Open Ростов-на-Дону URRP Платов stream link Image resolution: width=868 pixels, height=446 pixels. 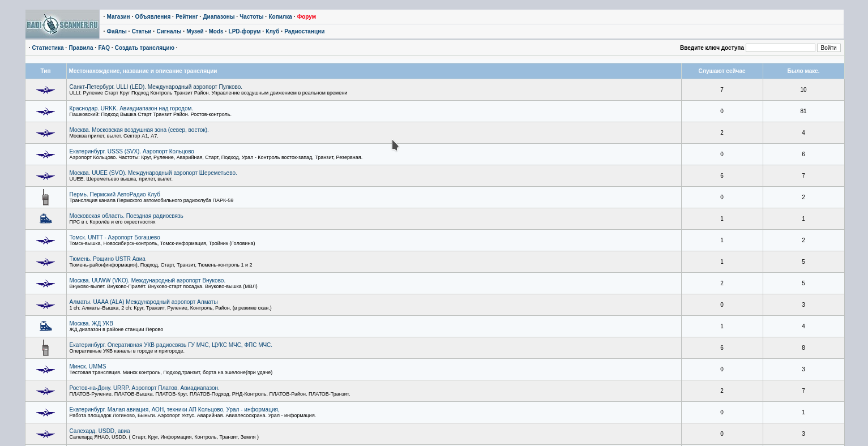tap(144, 388)
